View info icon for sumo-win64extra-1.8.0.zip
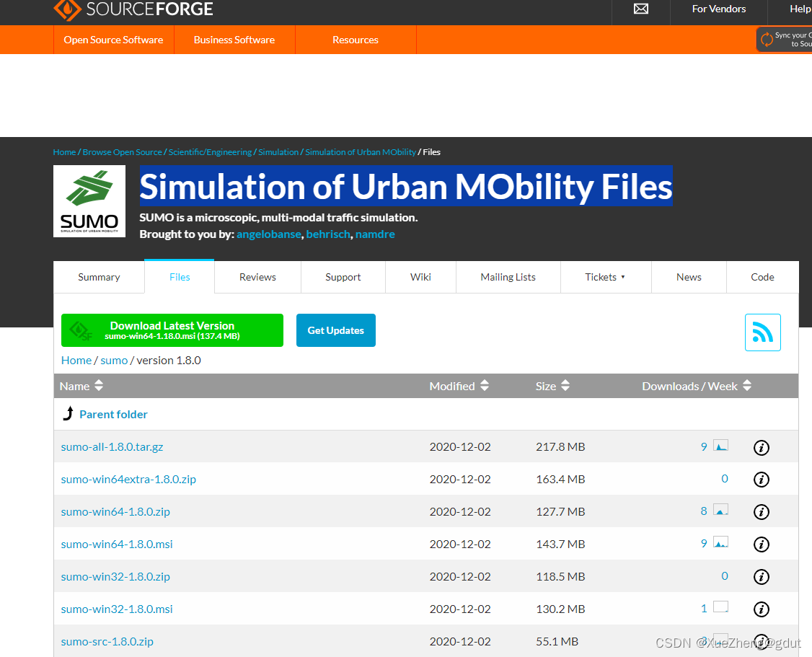The image size is (812, 657). (761, 480)
